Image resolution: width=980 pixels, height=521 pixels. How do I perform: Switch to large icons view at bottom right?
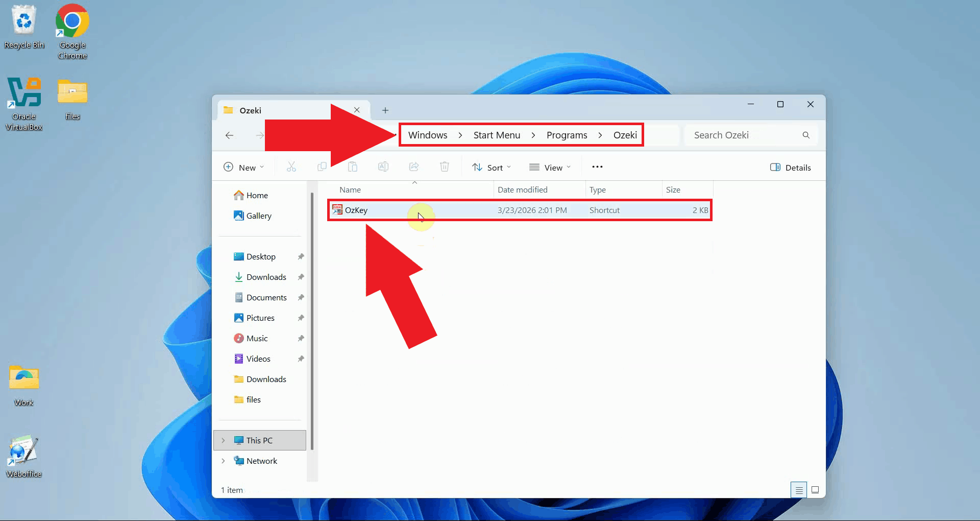coord(815,489)
